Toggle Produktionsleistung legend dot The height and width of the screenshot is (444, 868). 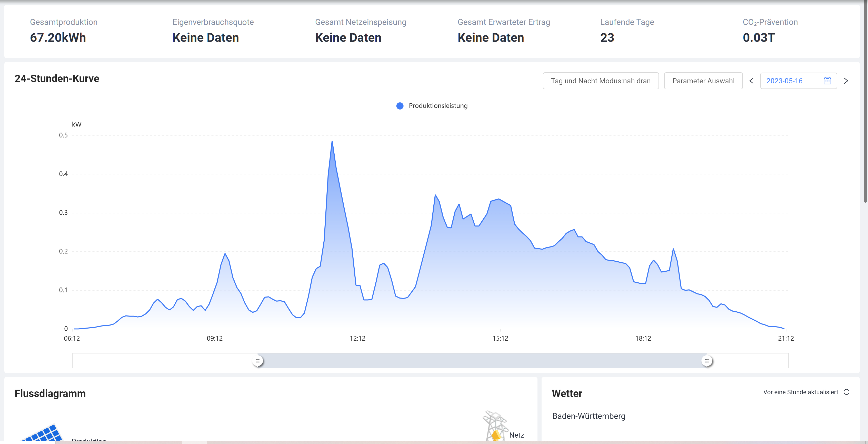400,106
